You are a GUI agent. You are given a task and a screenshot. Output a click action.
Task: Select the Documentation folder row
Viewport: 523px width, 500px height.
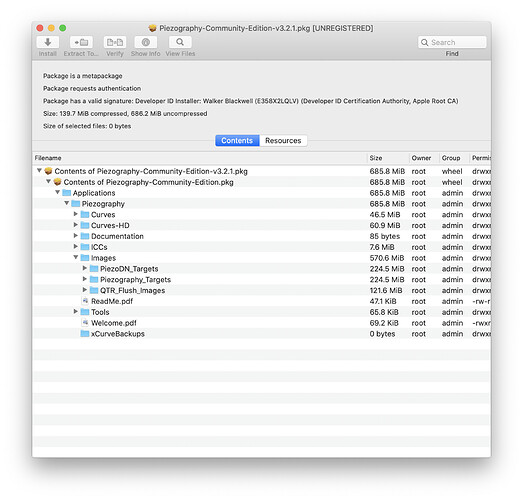point(262,236)
